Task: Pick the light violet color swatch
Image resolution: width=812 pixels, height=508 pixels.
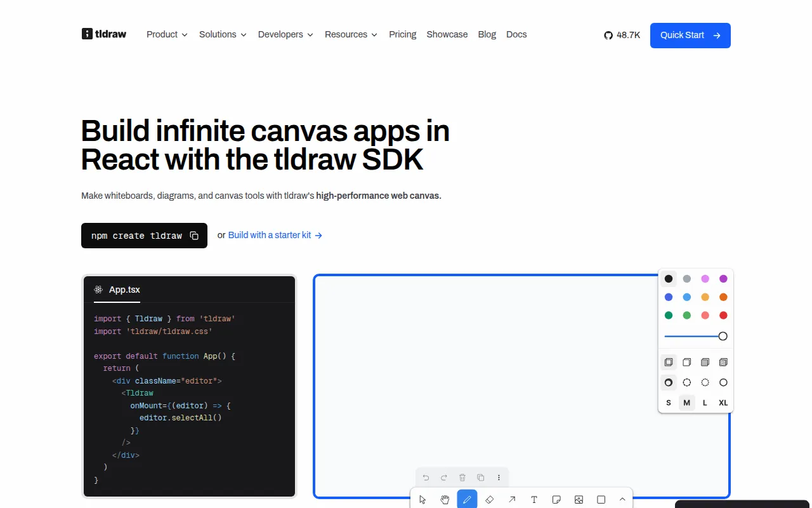Action: (x=705, y=279)
